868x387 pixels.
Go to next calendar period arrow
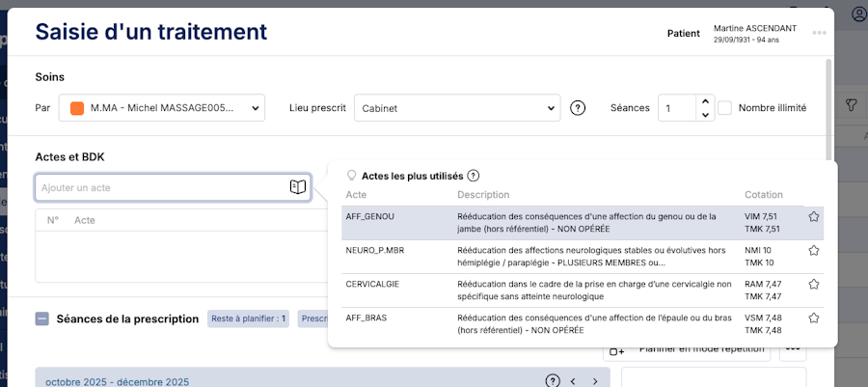595,381
